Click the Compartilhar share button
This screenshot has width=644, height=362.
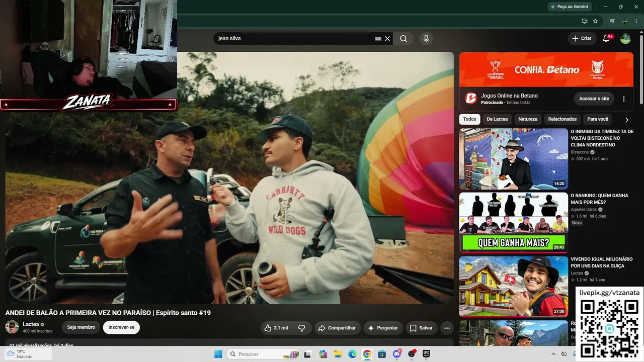[x=338, y=328]
